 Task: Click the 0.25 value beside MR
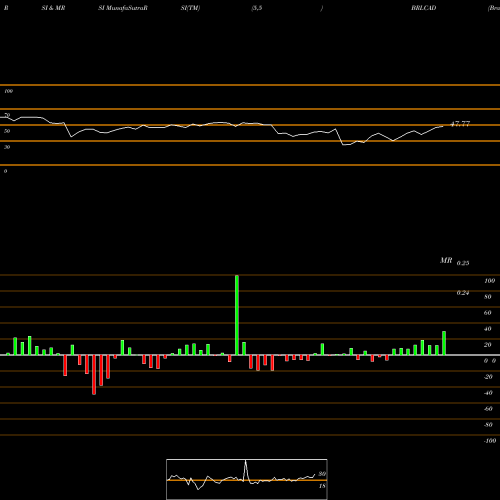tap(463, 263)
